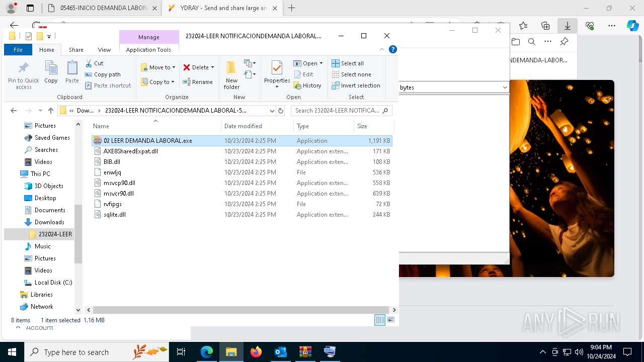Select AXE8SharedExpat.dll file

pyautogui.click(x=242, y=151)
